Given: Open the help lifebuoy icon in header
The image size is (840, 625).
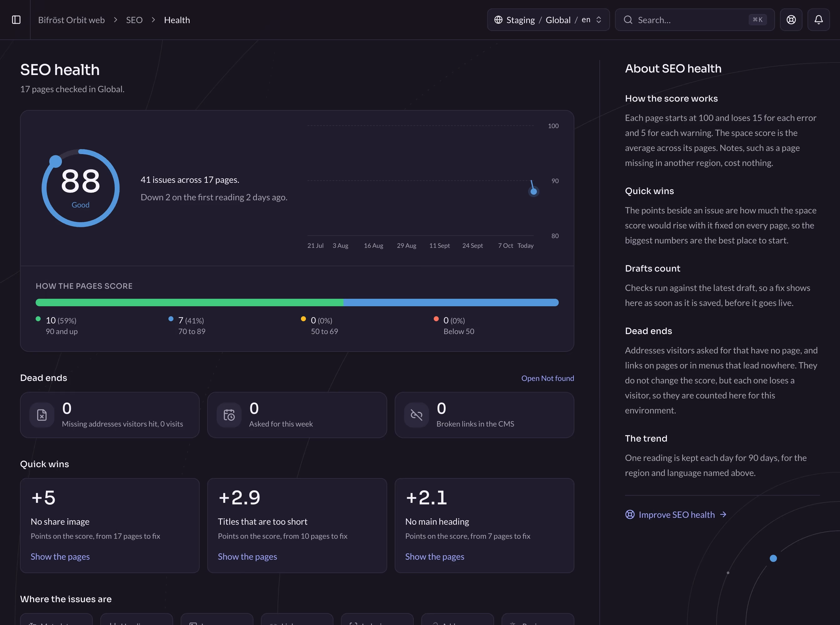Looking at the screenshot, I should 791,20.
